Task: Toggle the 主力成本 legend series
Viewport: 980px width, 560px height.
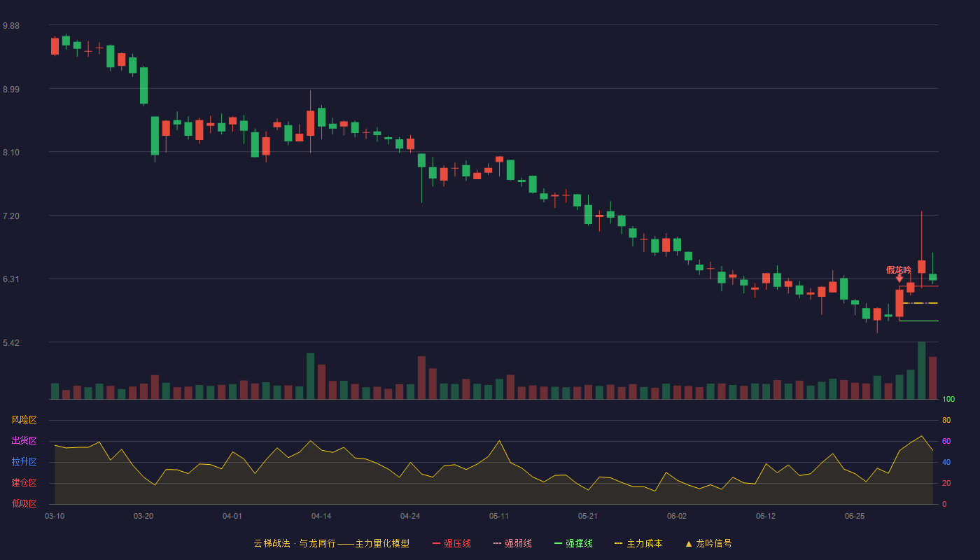Action: coord(638,543)
